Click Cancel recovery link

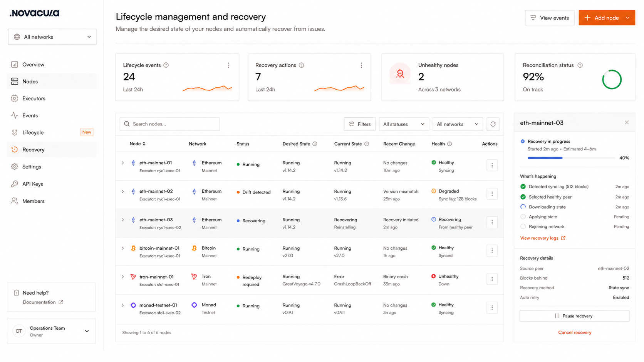575,332
